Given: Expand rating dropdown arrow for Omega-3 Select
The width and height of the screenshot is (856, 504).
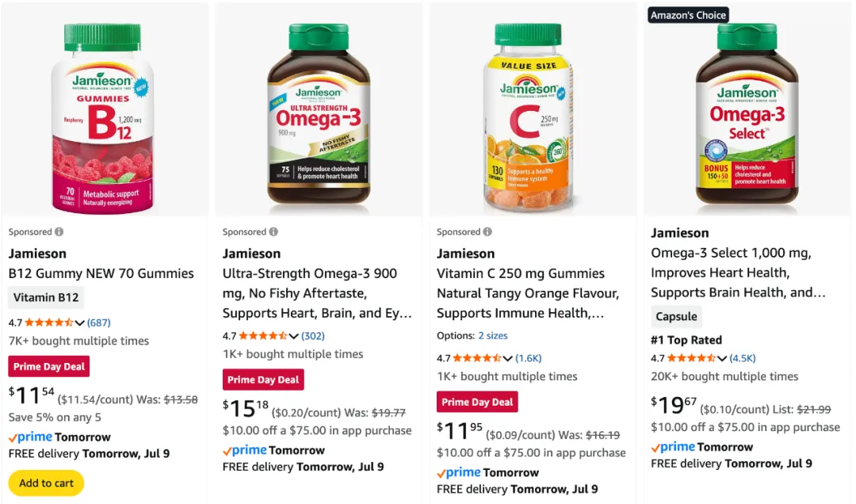Looking at the screenshot, I should click(722, 358).
